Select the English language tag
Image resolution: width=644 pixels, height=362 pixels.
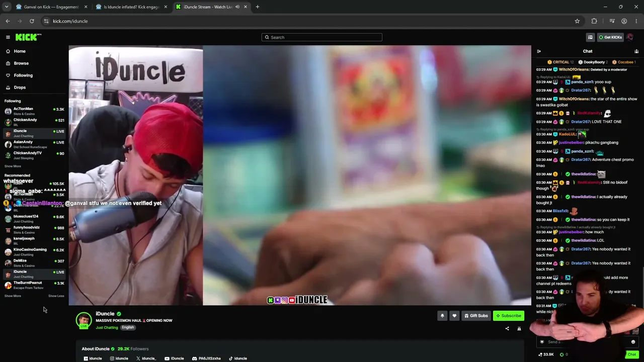[x=128, y=328]
